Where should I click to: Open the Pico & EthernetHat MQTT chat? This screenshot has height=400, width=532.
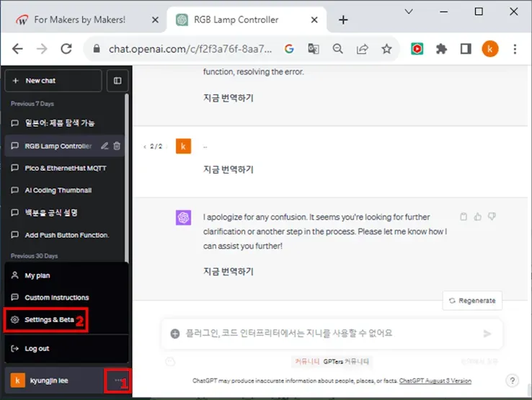pos(64,168)
